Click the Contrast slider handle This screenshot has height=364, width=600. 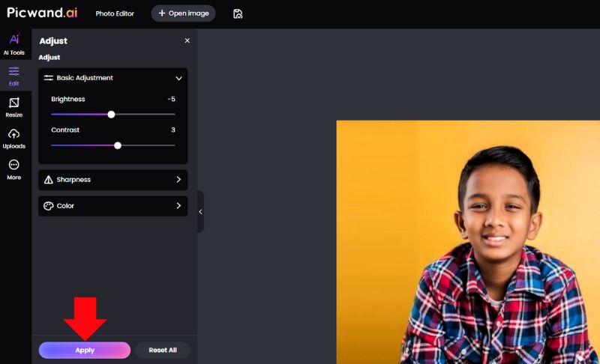(118, 145)
